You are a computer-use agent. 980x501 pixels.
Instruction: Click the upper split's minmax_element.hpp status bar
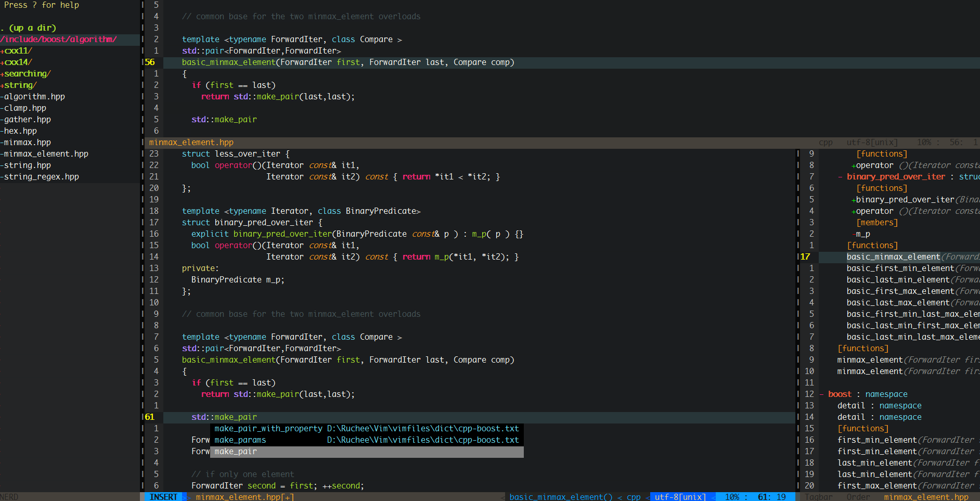pos(191,143)
